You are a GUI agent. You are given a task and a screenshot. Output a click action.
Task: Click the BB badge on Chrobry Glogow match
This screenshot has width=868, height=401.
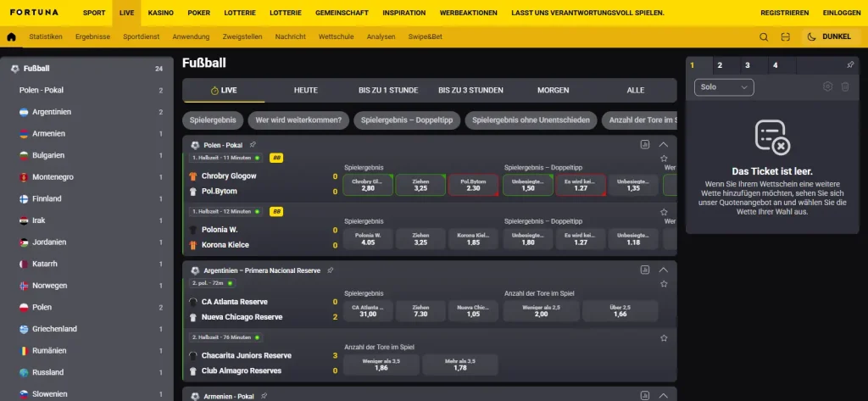click(276, 158)
